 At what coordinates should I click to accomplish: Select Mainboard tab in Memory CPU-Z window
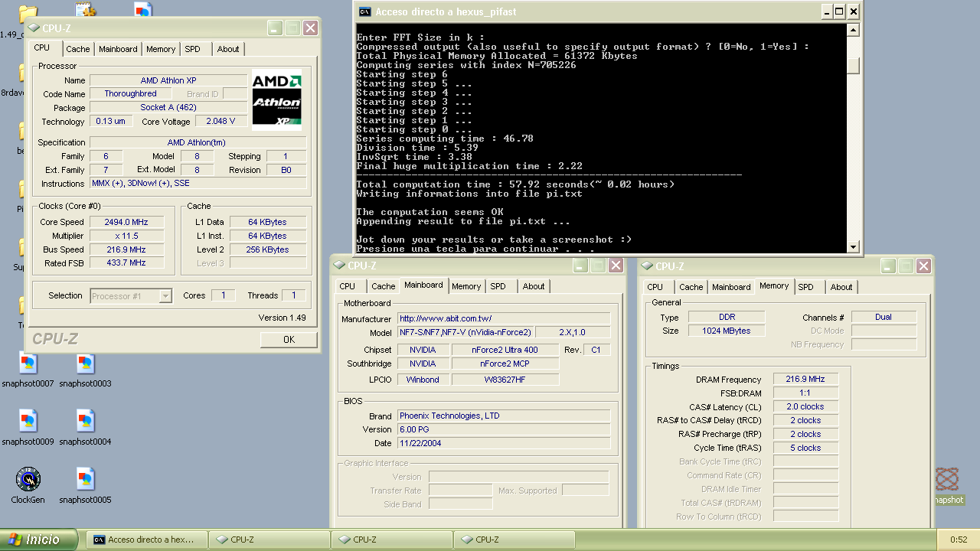tap(731, 287)
